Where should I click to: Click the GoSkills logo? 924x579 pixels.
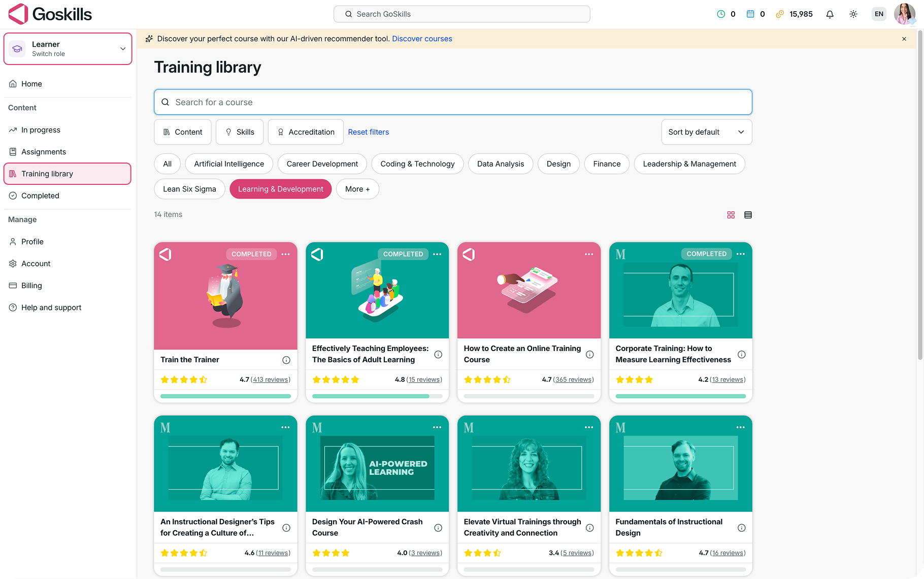[50, 14]
